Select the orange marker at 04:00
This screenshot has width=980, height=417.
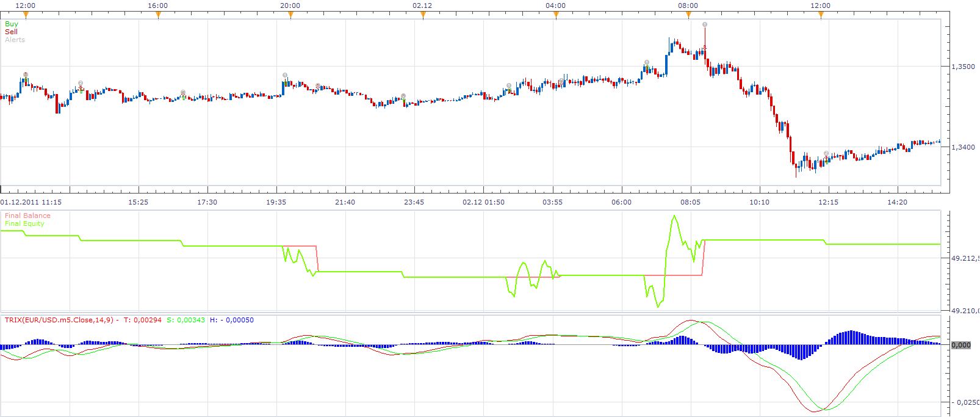click(556, 16)
